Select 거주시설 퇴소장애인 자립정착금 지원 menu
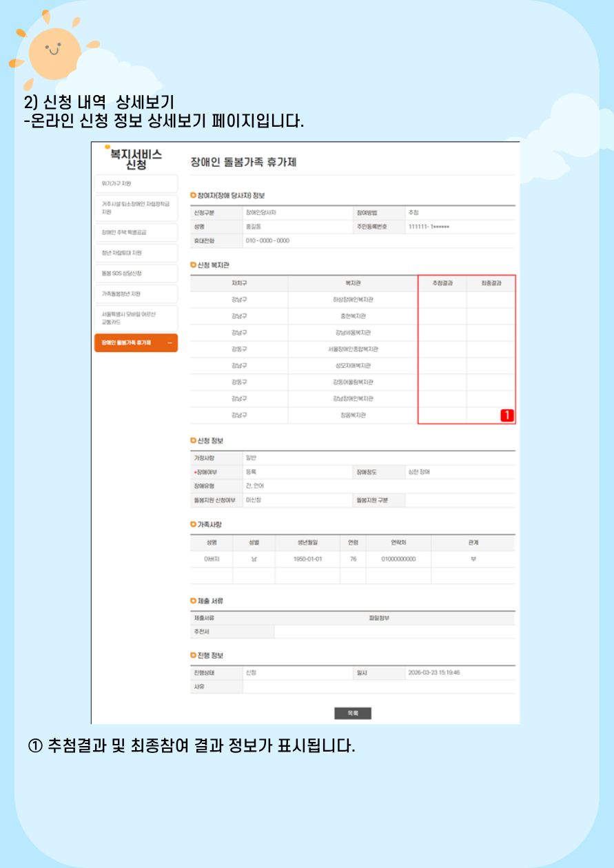The width and height of the screenshot is (614, 868). tap(135, 208)
